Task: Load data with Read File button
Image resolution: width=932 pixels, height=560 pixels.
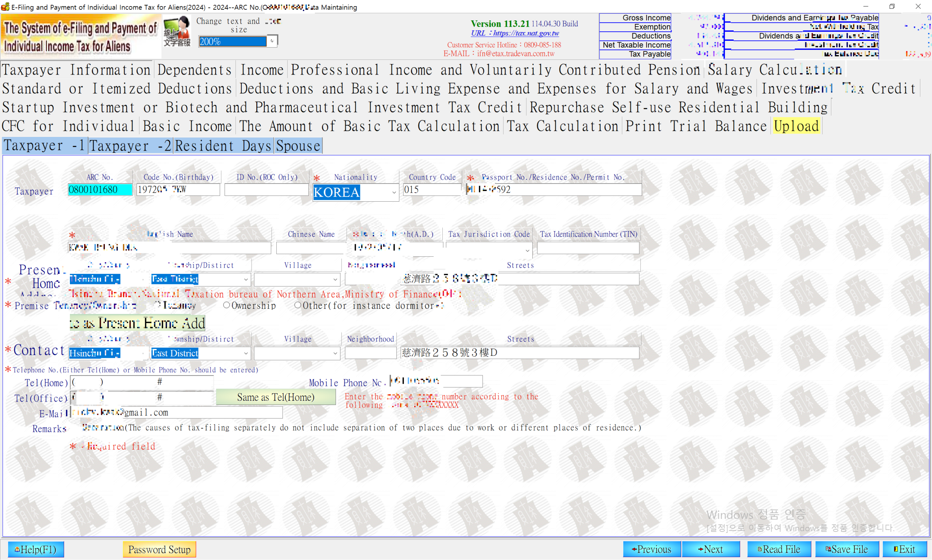Action: 779,549
